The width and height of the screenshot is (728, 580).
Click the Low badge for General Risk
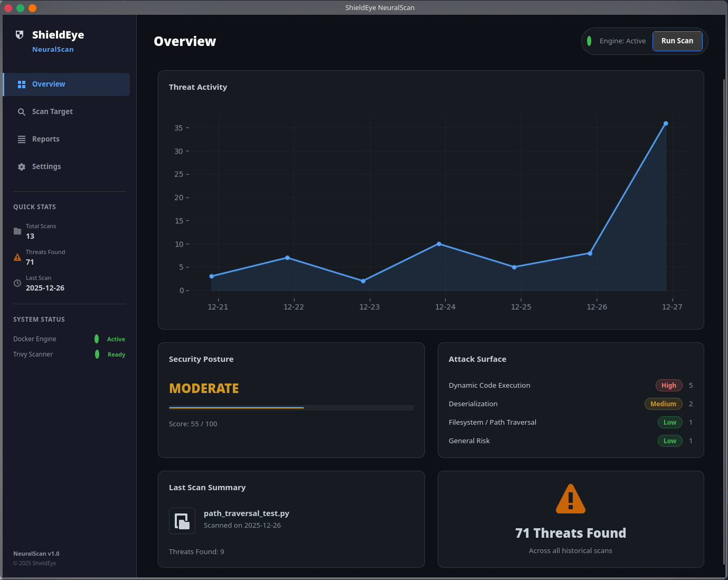coord(670,441)
